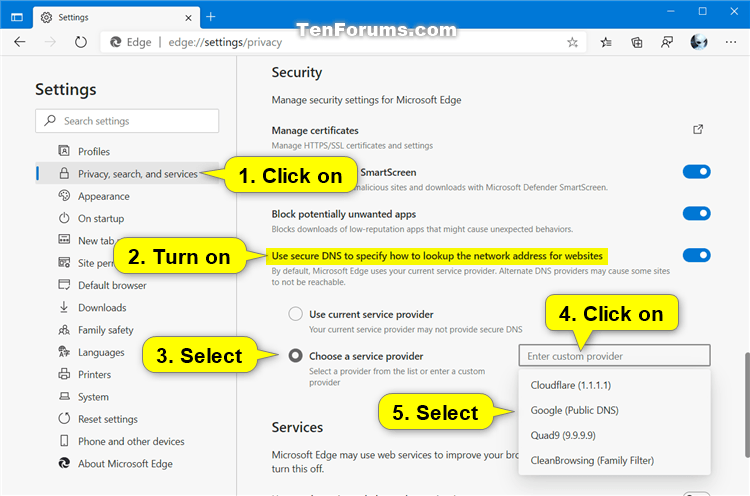Click the System computer icon
This screenshot has width=750, height=496.
64,396
